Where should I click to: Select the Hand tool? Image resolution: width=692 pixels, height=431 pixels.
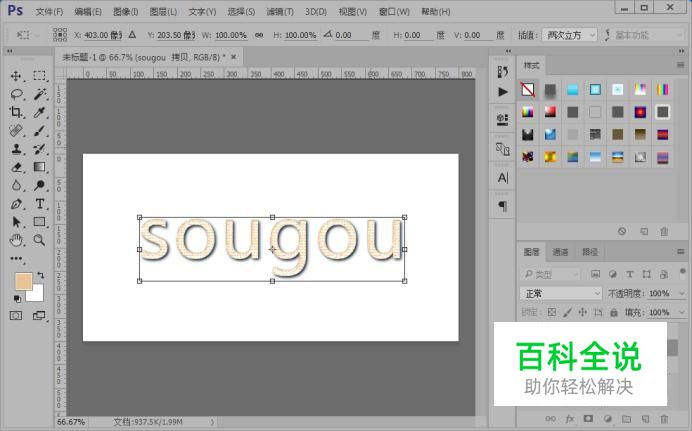[16, 240]
